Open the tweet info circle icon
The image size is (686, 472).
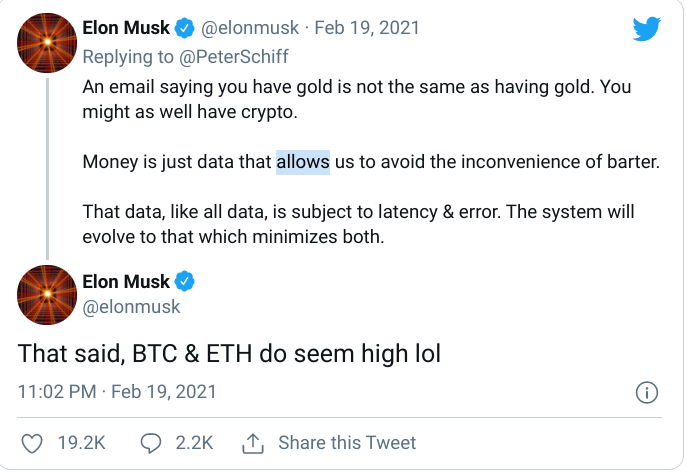coord(646,392)
